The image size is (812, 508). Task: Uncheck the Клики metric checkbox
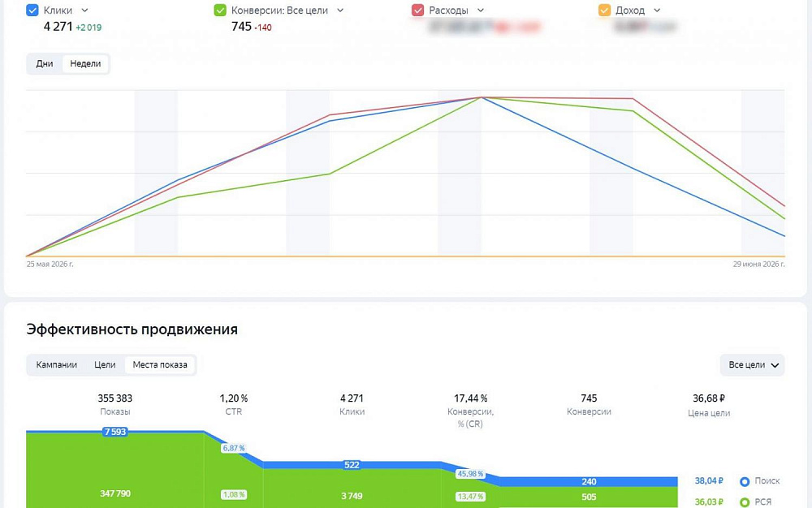[x=32, y=11]
